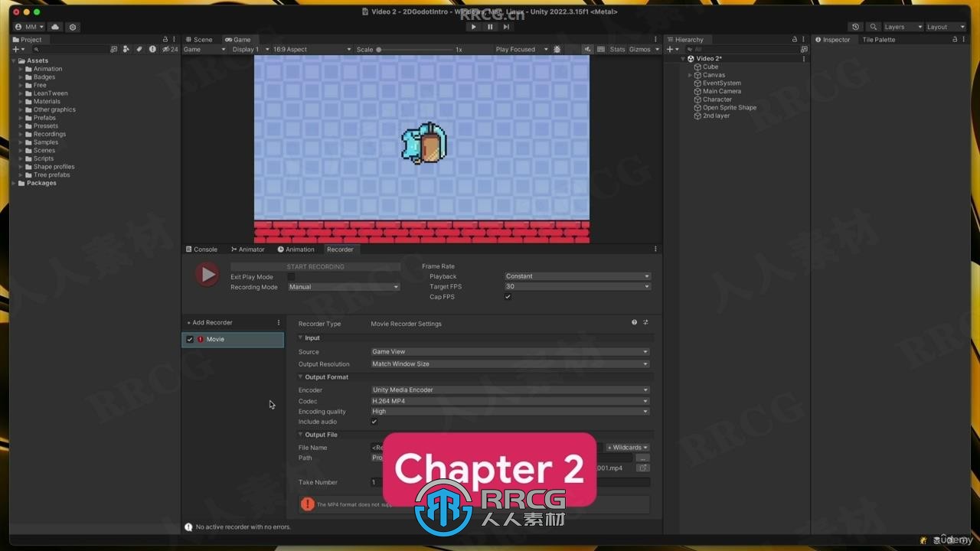Screen dimensions: 980x551
Task: Click the Project search by type icon
Action: pyautogui.click(x=126, y=49)
